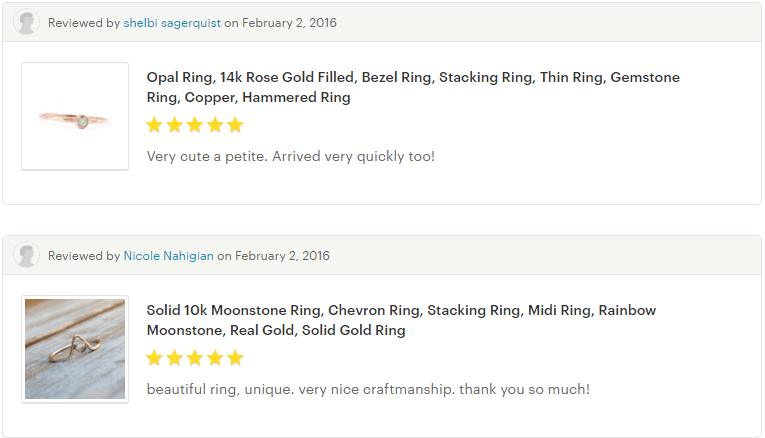Click Nicole Nahigian's profile avatar icon
Viewport: 765px width, 438px height.
click(x=27, y=255)
